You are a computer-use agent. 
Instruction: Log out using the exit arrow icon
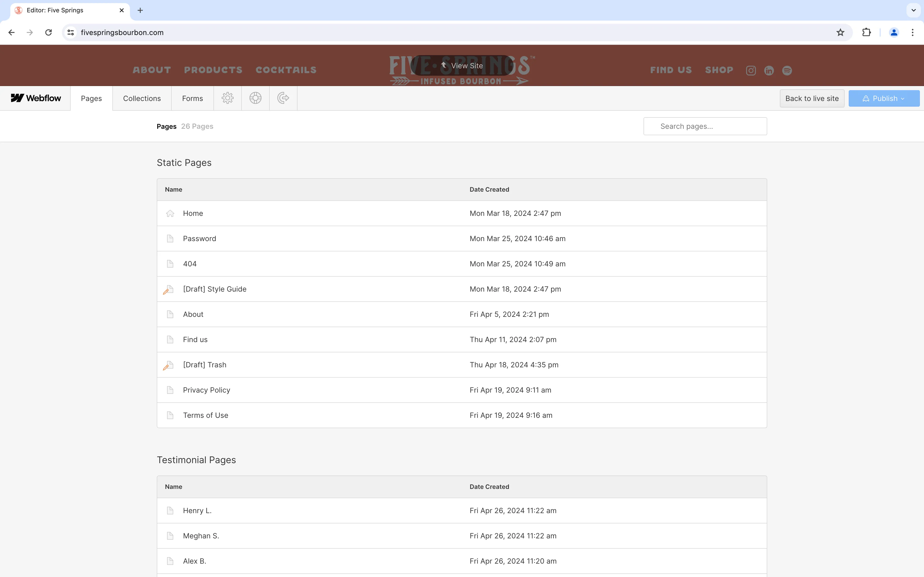point(283,98)
